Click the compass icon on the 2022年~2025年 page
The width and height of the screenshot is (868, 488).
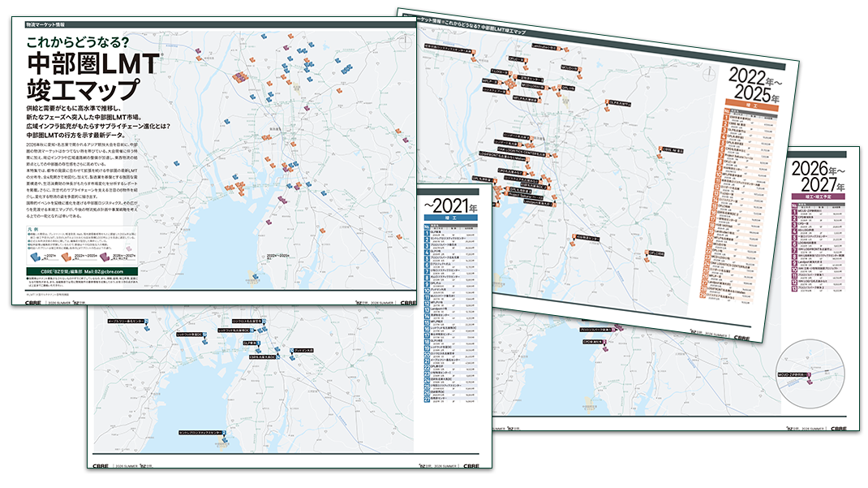click(709, 73)
